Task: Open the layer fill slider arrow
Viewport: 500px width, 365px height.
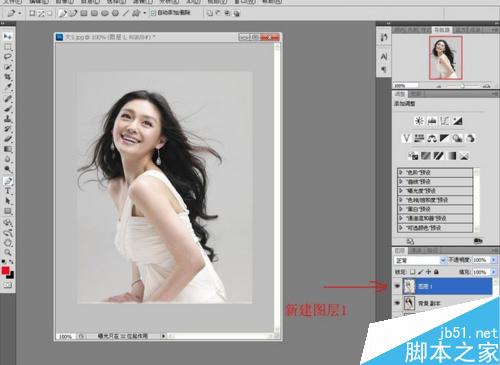Action: [493, 272]
